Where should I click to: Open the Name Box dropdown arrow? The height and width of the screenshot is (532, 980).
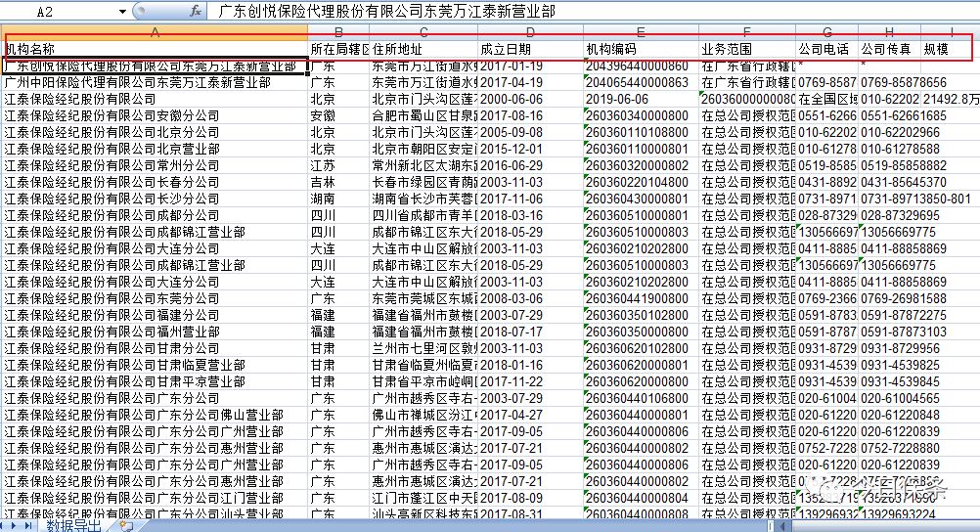pyautogui.click(x=122, y=12)
